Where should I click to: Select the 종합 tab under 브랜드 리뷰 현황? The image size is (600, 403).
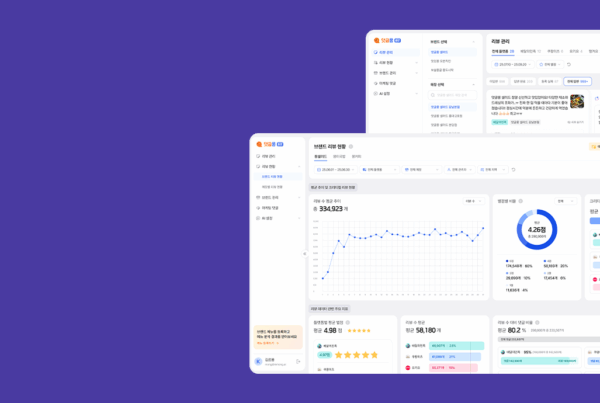pos(320,156)
